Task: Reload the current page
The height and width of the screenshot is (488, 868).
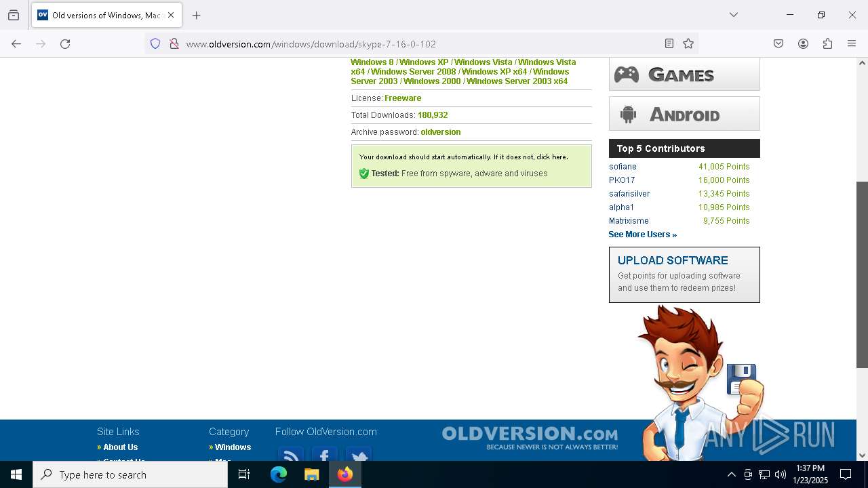Action: [65, 44]
